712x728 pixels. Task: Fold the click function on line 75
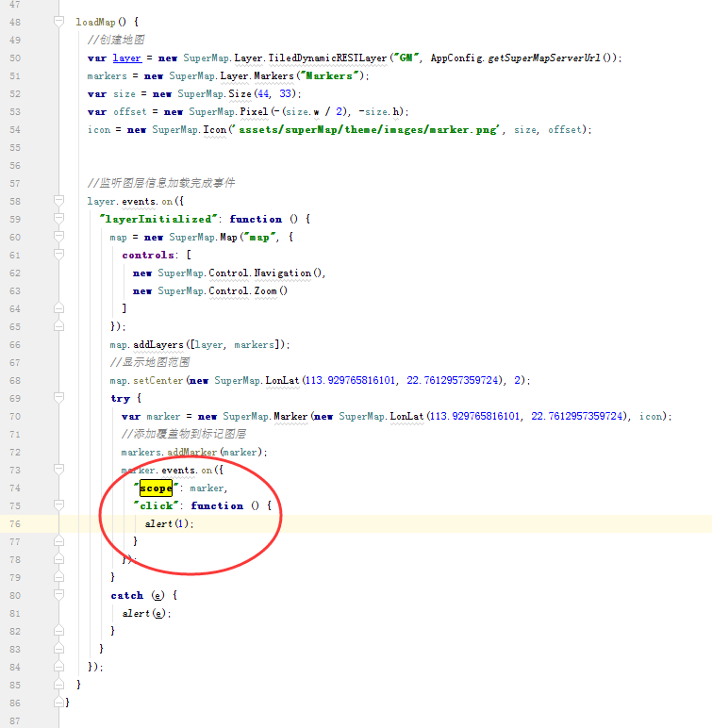coord(58,505)
